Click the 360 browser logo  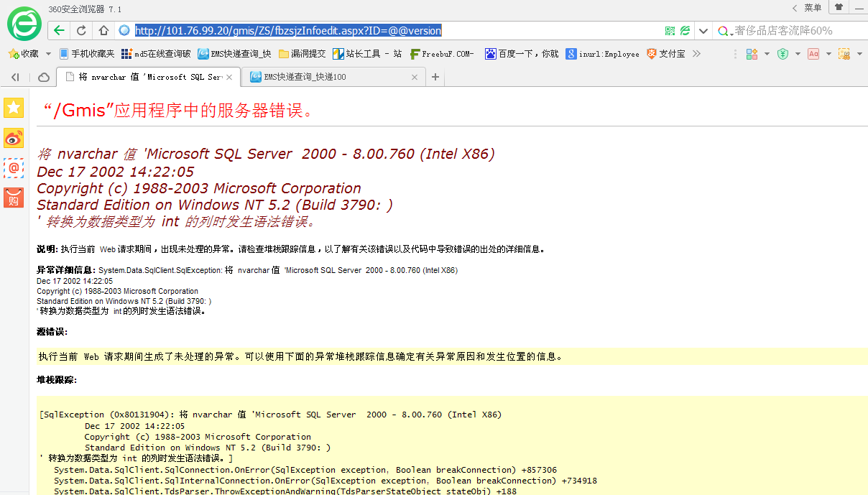tap(24, 23)
